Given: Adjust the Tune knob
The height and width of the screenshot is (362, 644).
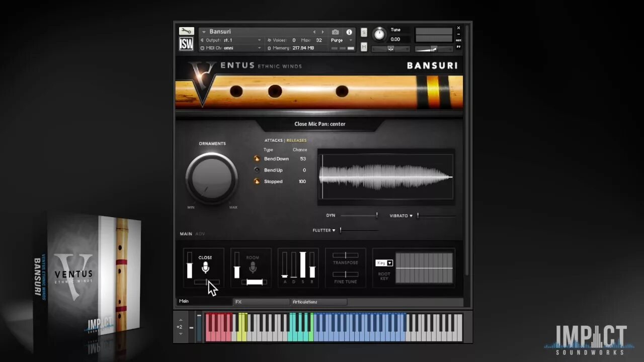Looking at the screenshot, I should coord(379,34).
